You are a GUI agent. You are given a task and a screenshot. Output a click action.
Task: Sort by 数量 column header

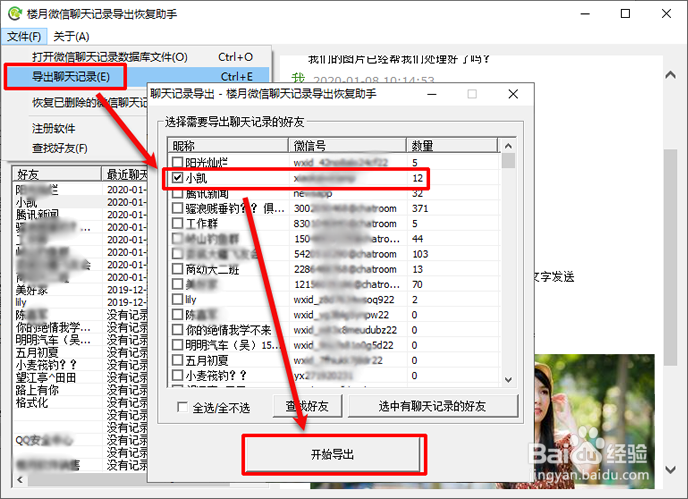(452, 145)
